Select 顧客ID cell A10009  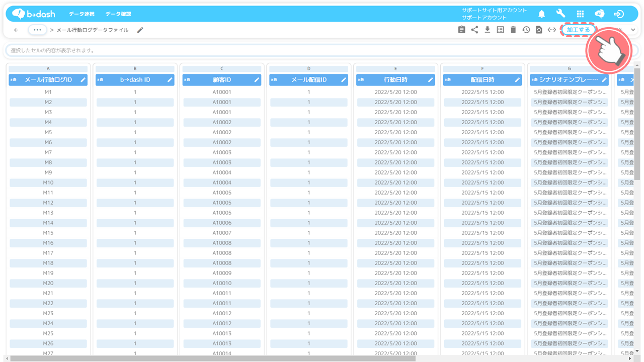[222, 273]
